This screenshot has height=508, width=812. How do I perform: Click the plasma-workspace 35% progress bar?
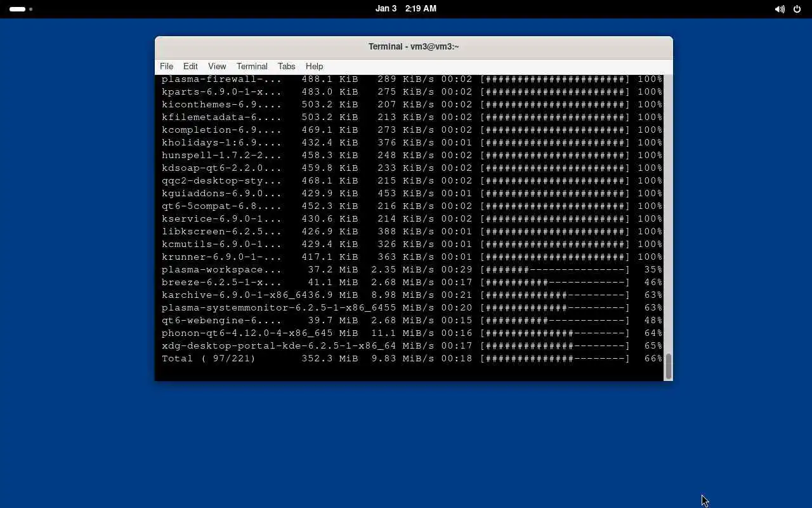pyautogui.click(x=555, y=270)
